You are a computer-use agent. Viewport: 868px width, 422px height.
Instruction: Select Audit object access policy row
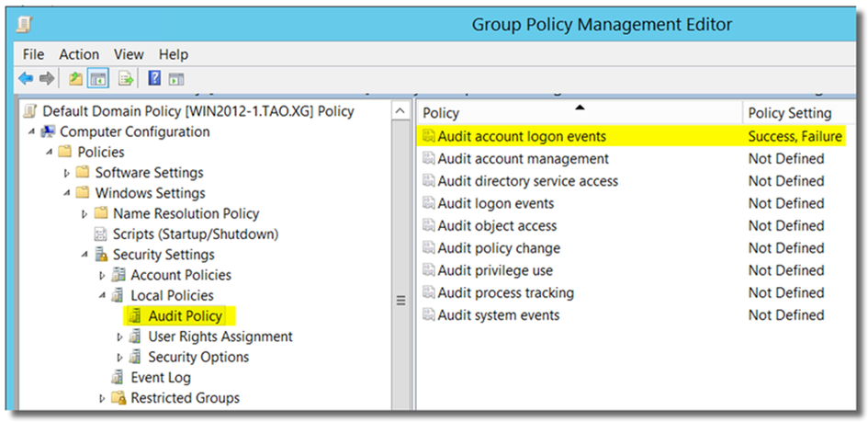pyautogui.click(x=497, y=225)
